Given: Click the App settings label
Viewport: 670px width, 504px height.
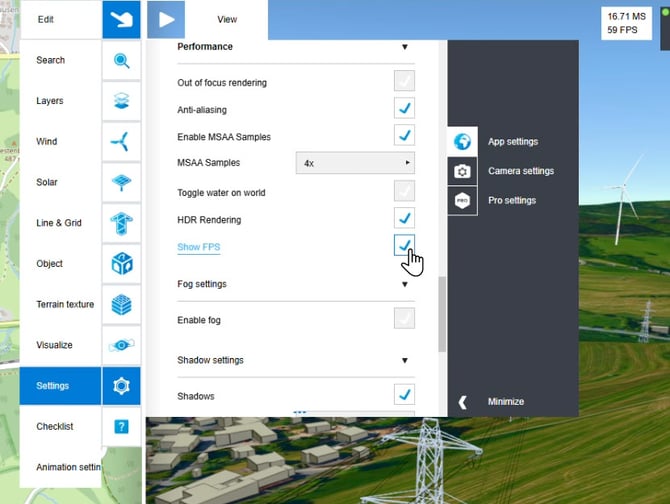Looking at the screenshot, I should click(513, 142).
